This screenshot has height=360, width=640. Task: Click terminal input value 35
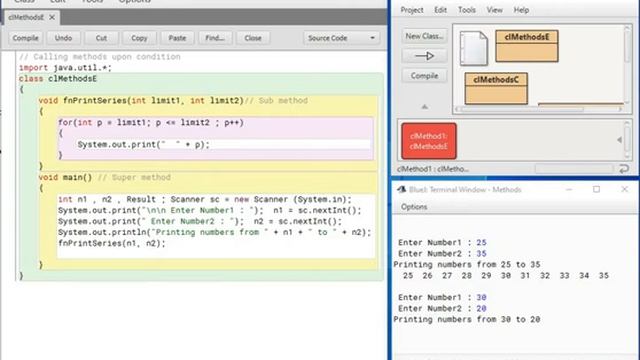[x=481, y=253]
